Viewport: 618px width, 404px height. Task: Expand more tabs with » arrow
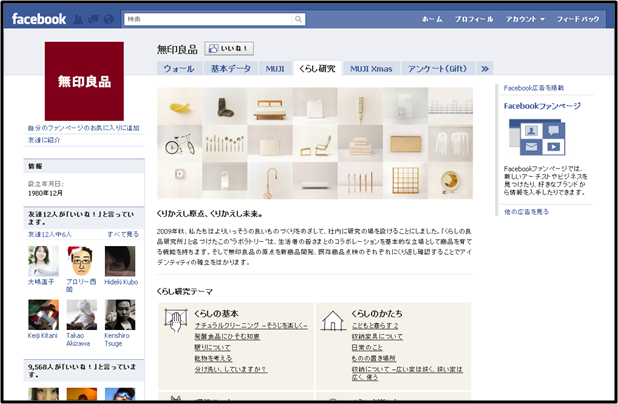pyautogui.click(x=485, y=69)
